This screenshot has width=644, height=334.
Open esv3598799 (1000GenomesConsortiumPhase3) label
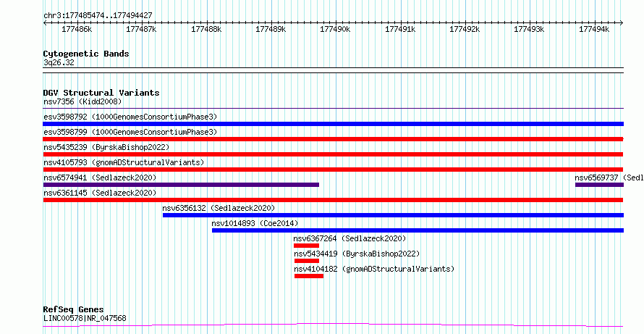coord(130,132)
